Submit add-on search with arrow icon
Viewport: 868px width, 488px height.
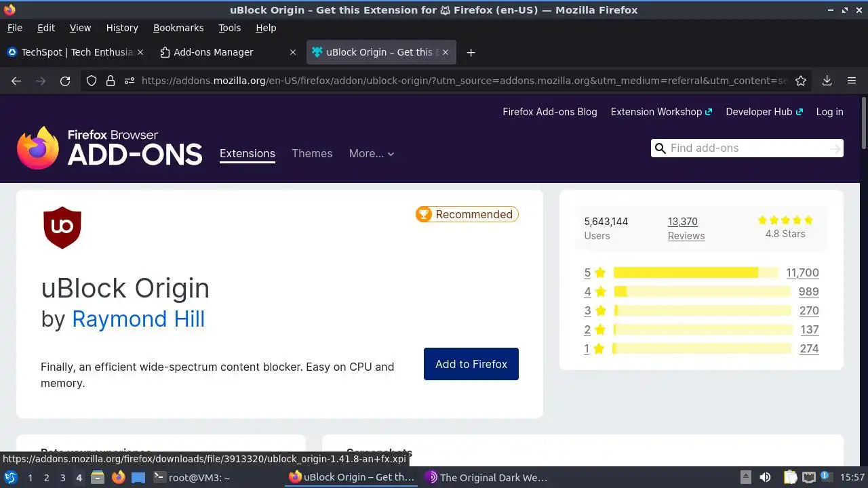835,148
